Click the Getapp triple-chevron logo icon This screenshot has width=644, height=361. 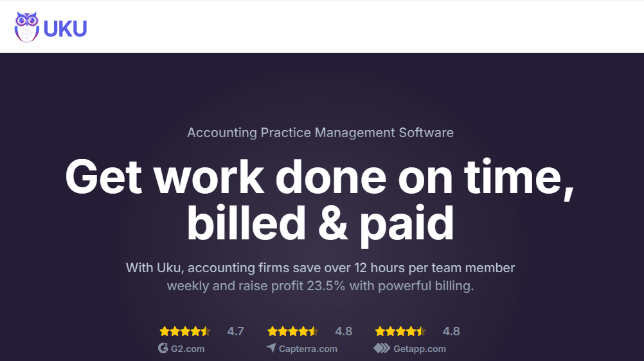382,348
